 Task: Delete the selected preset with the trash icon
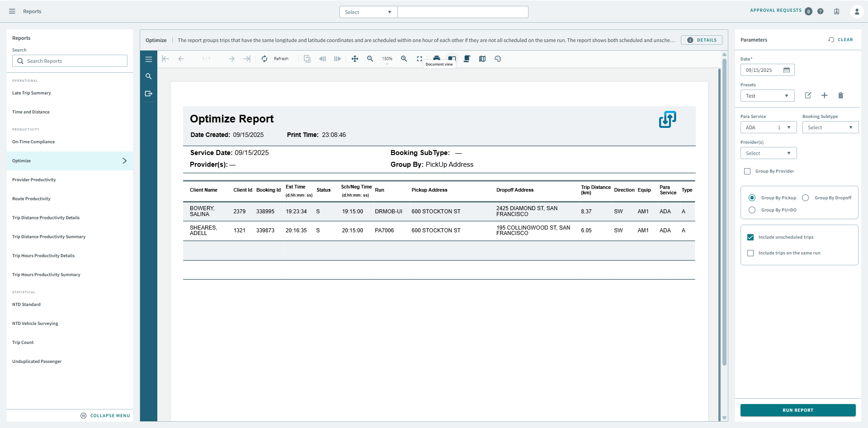[x=841, y=95]
